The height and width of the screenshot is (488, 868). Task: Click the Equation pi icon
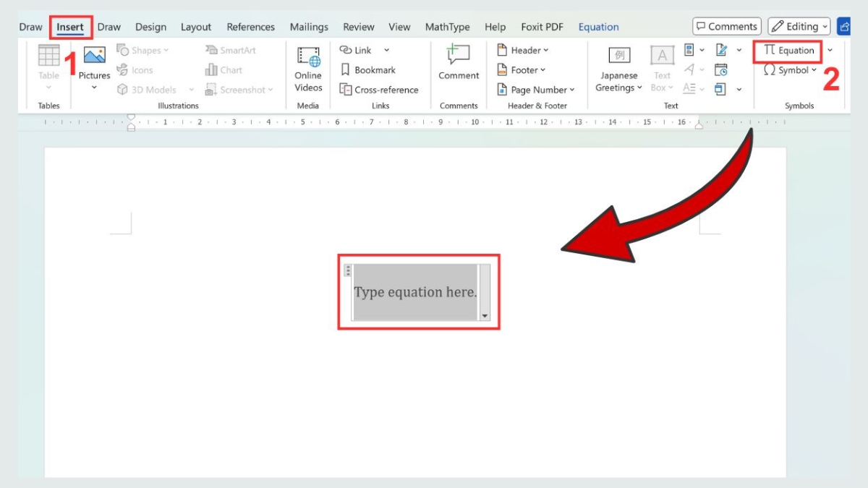[x=770, y=50]
